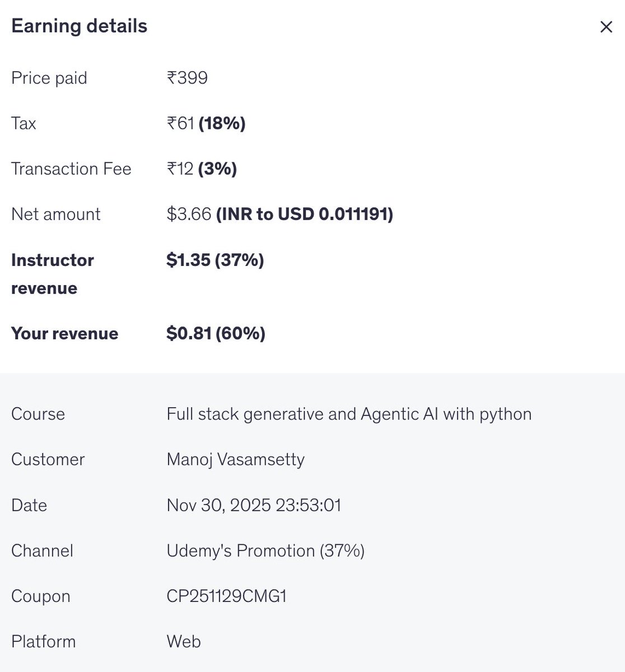
Task: Click the Transaction Fee label
Action: [x=71, y=169]
